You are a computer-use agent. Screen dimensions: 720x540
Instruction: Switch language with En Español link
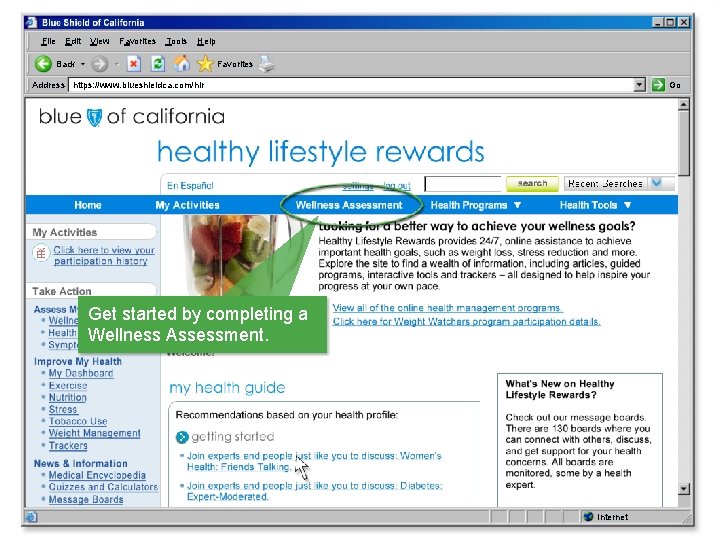coord(190,186)
